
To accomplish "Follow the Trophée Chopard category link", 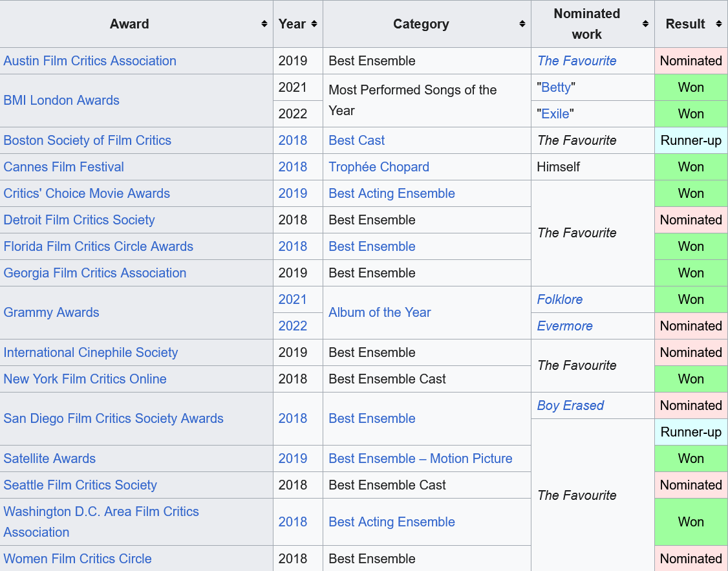I will (379, 167).
